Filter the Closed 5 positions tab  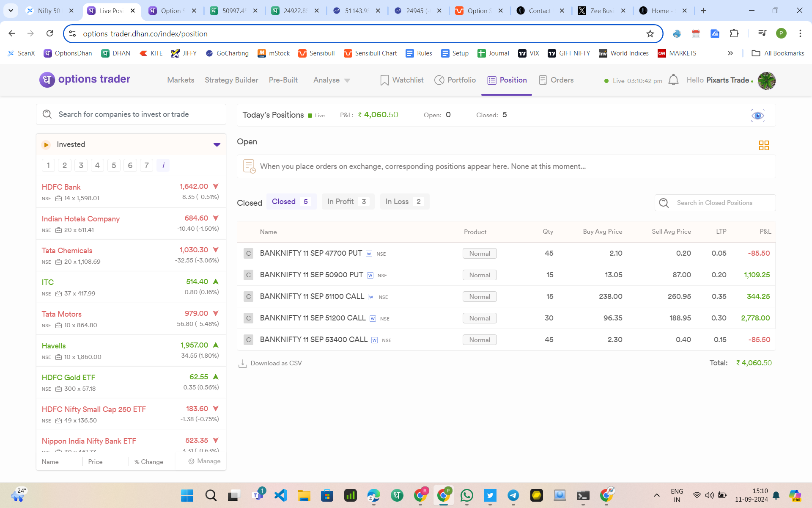pyautogui.click(x=291, y=202)
